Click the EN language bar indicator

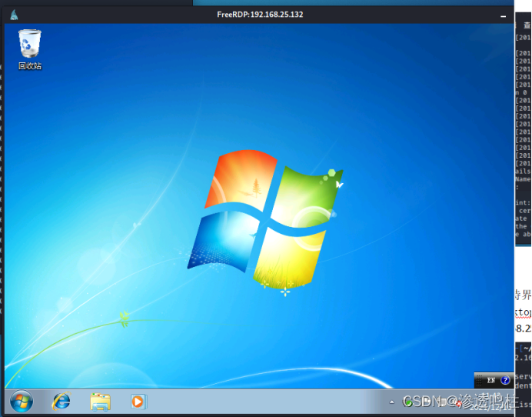coord(491,380)
